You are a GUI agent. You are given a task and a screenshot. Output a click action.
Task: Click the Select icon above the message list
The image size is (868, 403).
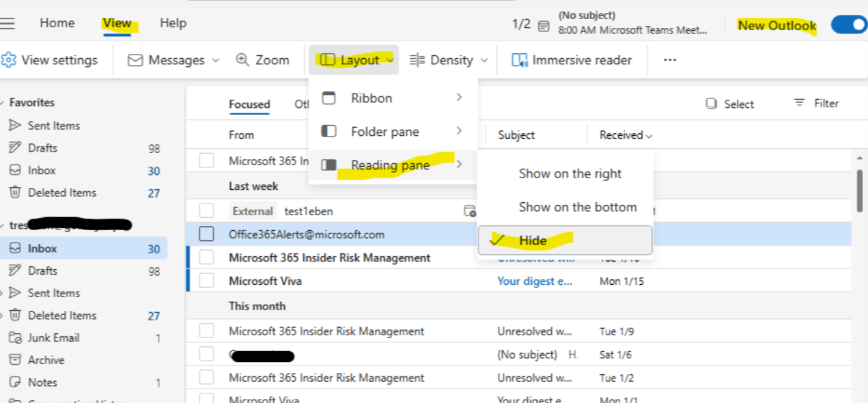coord(730,104)
